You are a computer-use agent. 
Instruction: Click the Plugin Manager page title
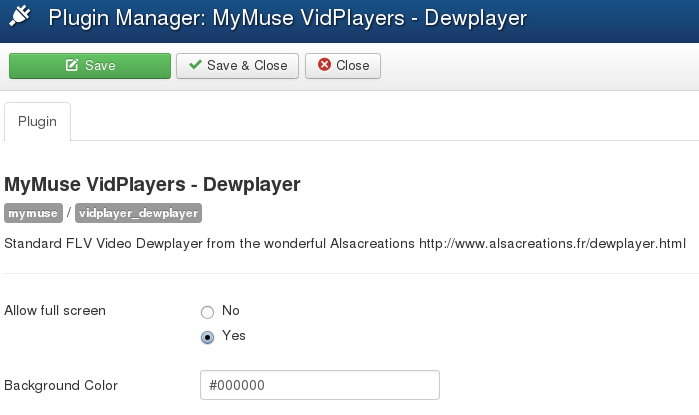[x=288, y=18]
